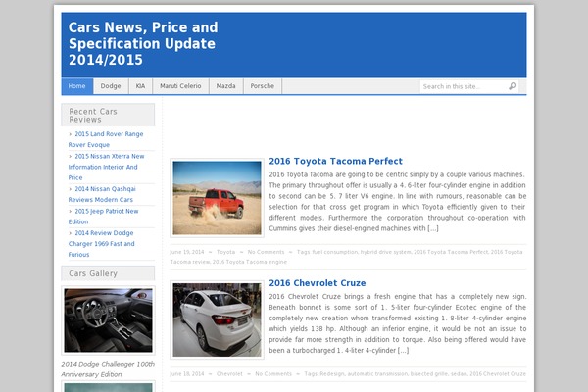Image resolution: width=588 pixels, height=392 pixels.
Task: Click the red Toyota Tacoma thumbnail
Action: point(218,198)
